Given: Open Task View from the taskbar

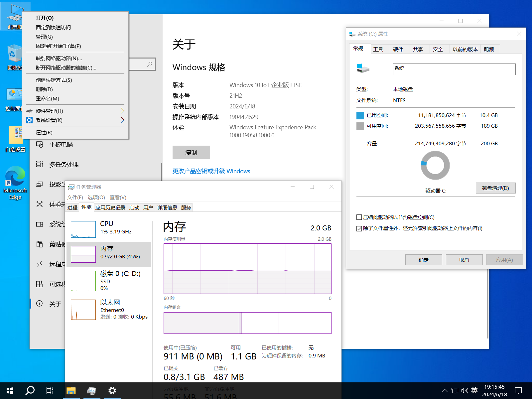Looking at the screenshot, I should pyautogui.click(x=50, y=391).
